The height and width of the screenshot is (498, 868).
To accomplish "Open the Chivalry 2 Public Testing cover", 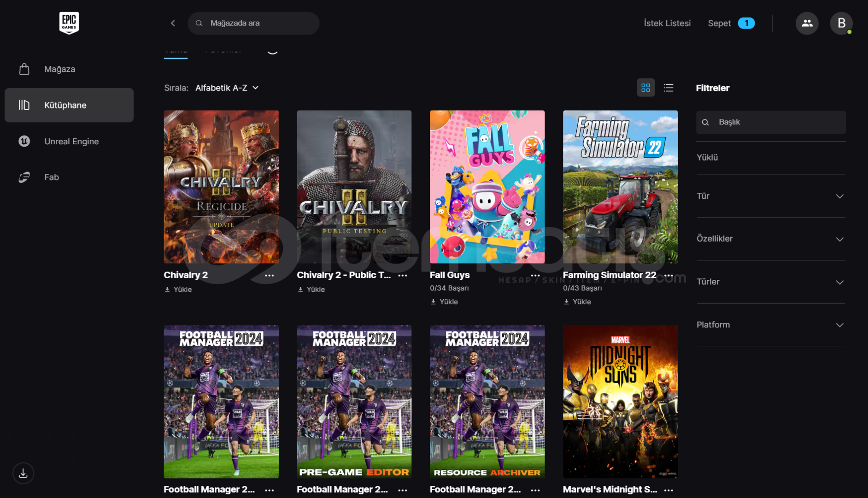I will (354, 187).
